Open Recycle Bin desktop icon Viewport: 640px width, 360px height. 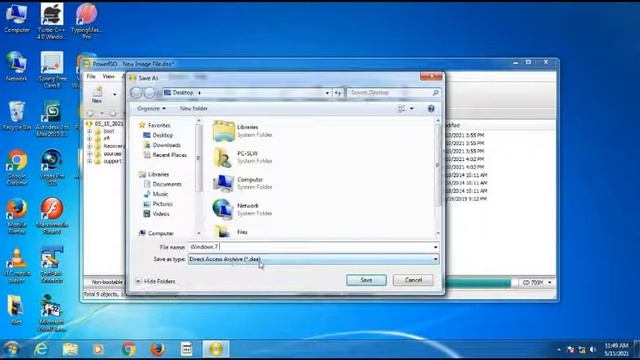(x=17, y=116)
